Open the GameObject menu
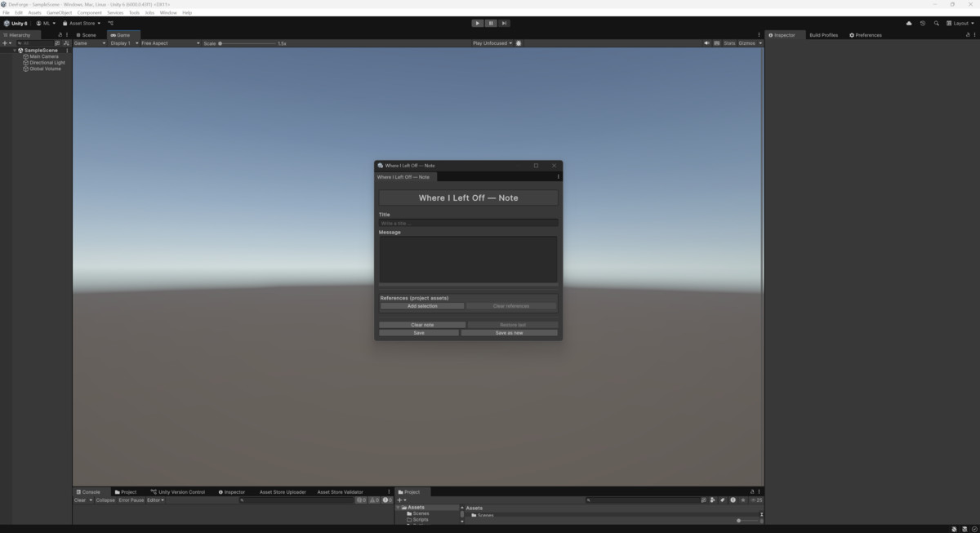This screenshot has width=980, height=533. [x=60, y=12]
